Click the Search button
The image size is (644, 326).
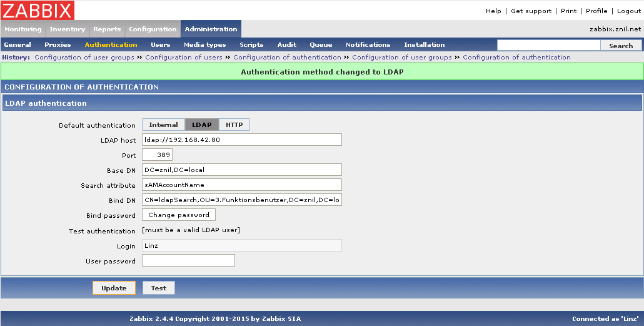pos(621,46)
